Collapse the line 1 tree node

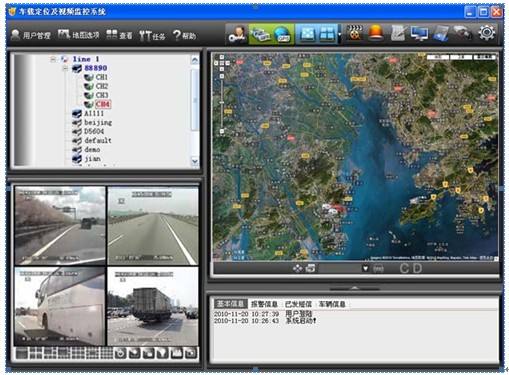pos(53,59)
